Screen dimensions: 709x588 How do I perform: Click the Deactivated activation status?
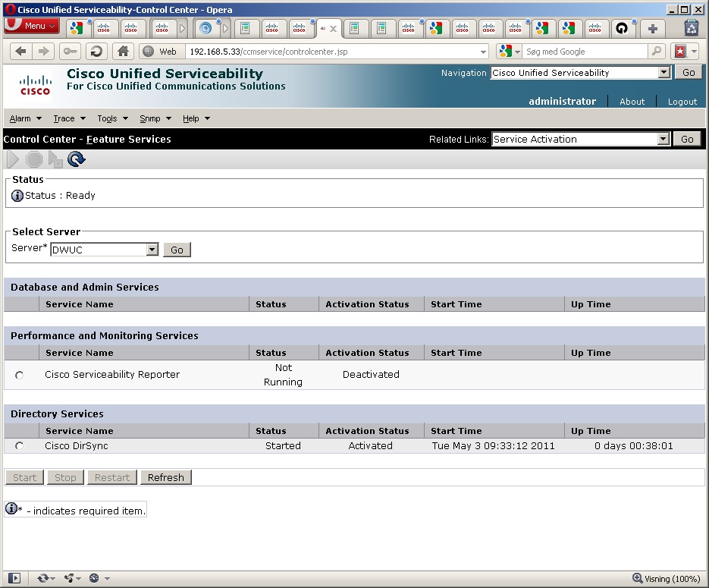[x=371, y=375]
